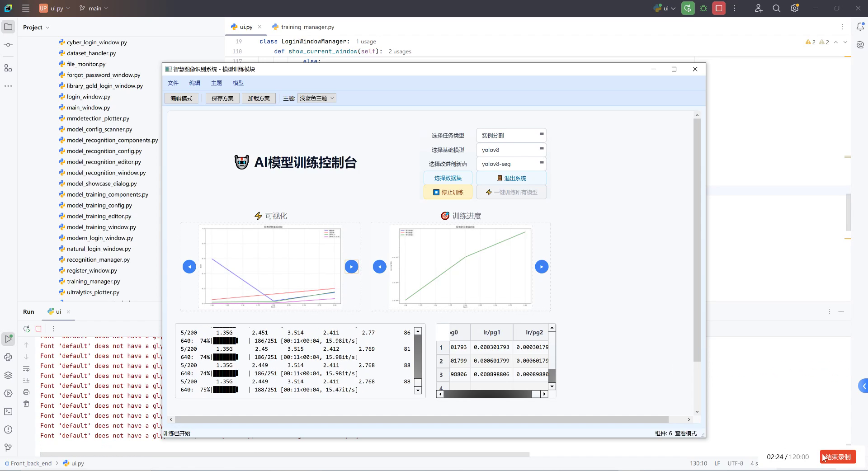This screenshot has height=471, width=868.
Task: Click the 结束录制 recording button
Action: pyautogui.click(x=838, y=457)
